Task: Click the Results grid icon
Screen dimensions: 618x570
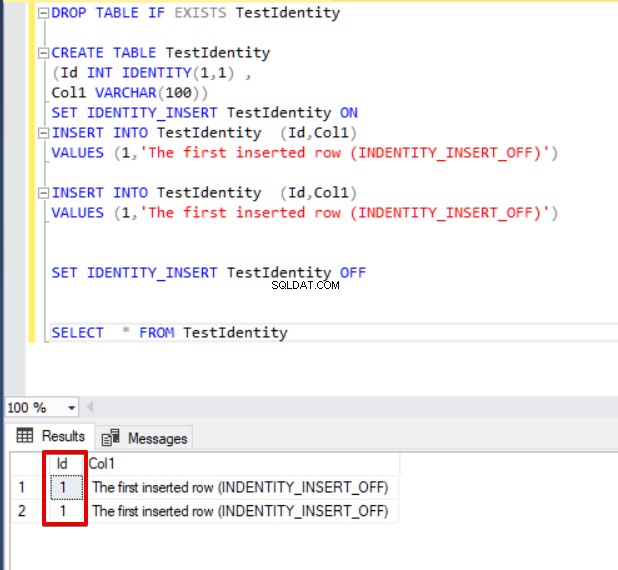Action: pos(25,436)
